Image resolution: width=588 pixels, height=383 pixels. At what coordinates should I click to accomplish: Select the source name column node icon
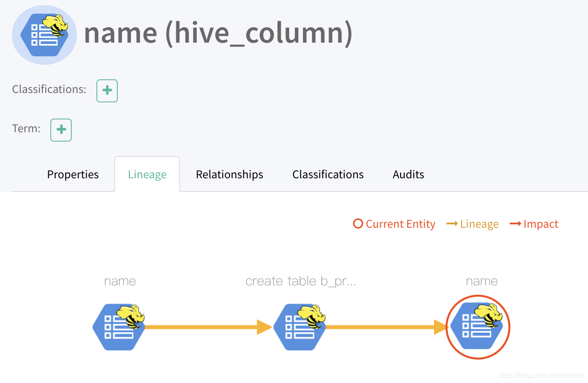pos(119,327)
